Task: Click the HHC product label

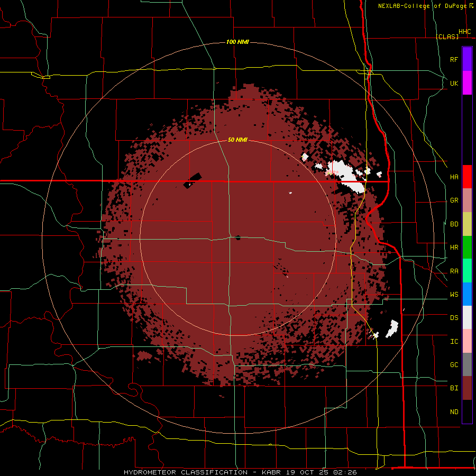Action: coord(464,32)
